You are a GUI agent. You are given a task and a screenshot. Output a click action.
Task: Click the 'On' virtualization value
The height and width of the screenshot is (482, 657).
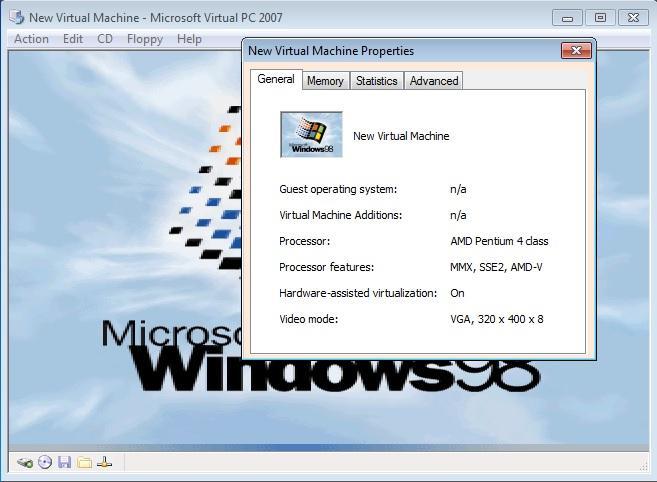(x=457, y=293)
